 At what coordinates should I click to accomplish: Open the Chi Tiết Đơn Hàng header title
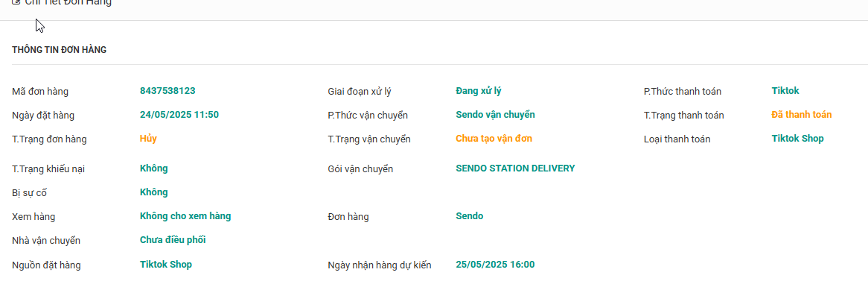(x=68, y=2)
